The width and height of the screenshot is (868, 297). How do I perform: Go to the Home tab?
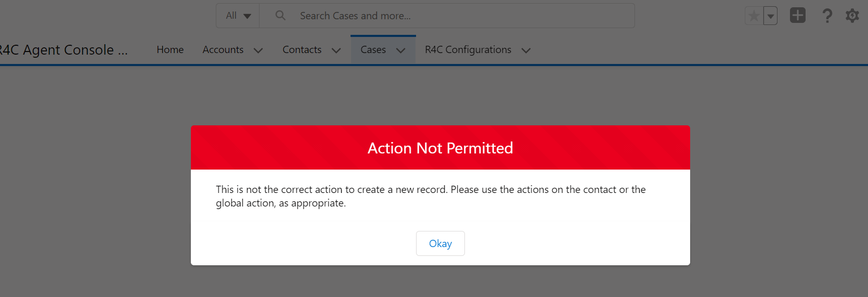(x=170, y=50)
